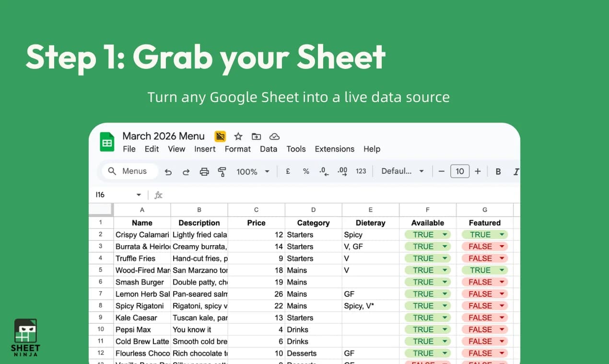Redo the last action

point(186,171)
